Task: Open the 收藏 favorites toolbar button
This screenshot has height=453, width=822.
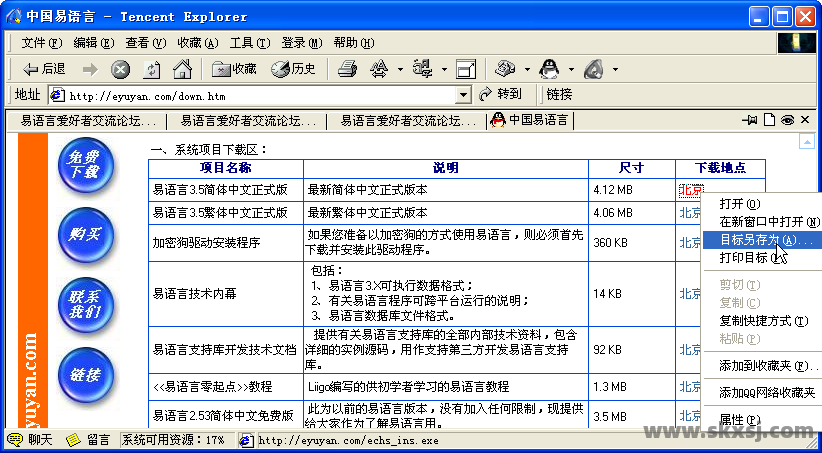Action: click(234, 69)
